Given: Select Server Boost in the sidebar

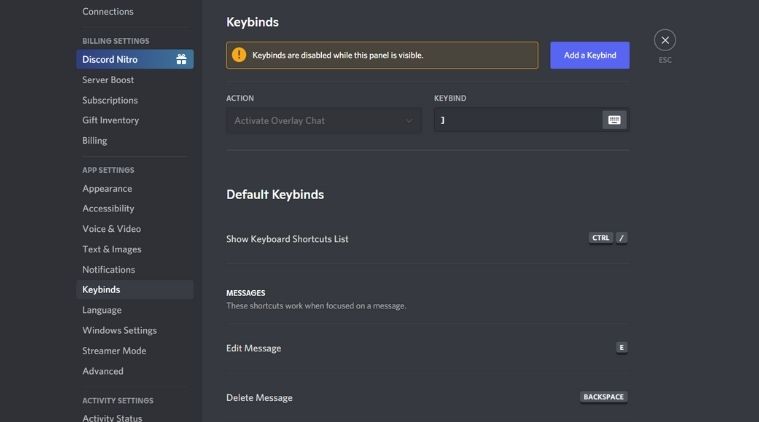Looking at the screenshot, I should tap(108, 80).
